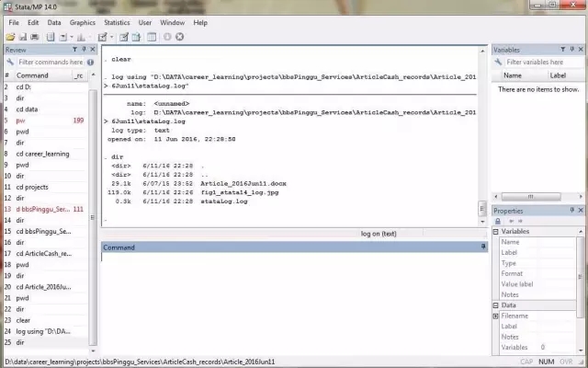Select the red 'pw' error command row
The height and width of the screenshot is (368, 588).
46,121
